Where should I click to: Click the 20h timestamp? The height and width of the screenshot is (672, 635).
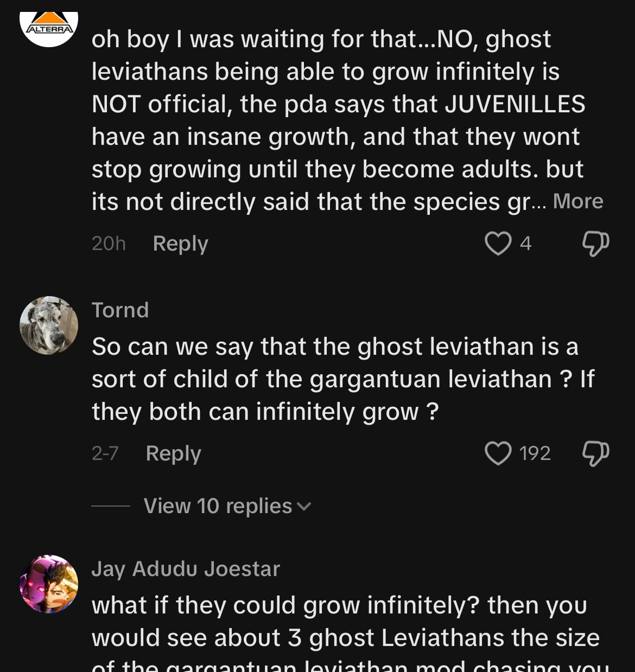coord(109,244)
